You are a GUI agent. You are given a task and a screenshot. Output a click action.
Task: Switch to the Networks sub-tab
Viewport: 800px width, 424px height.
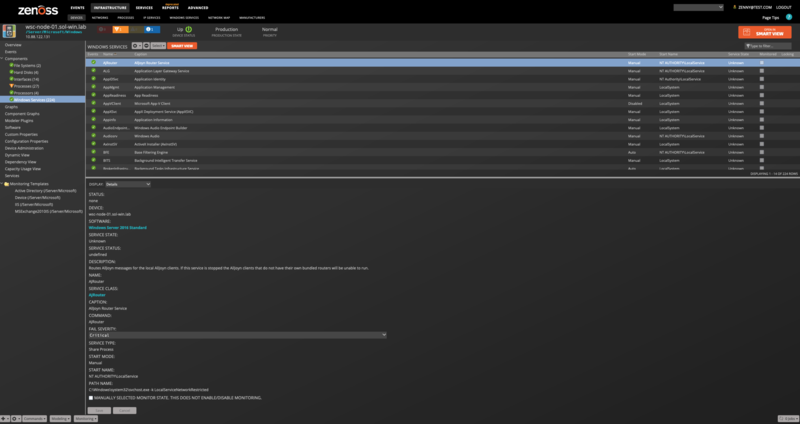[x=100, y=18]
